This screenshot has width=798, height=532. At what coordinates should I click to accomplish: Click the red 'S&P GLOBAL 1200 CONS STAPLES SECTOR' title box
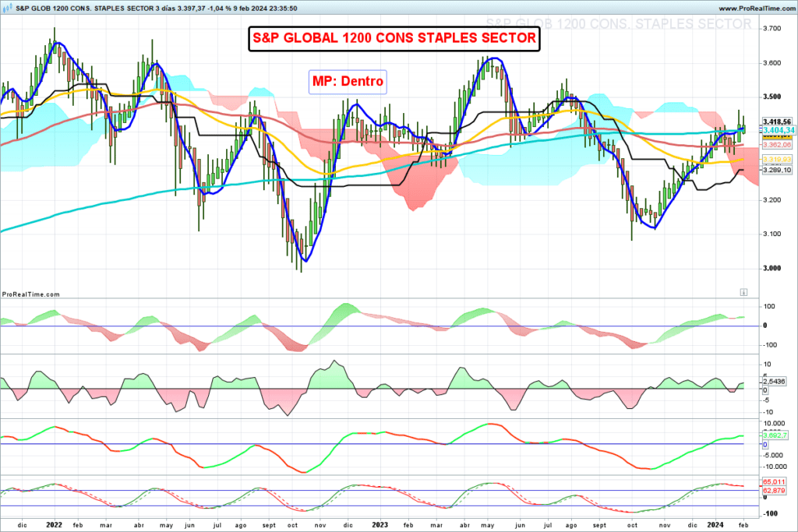tap(394, 38)
